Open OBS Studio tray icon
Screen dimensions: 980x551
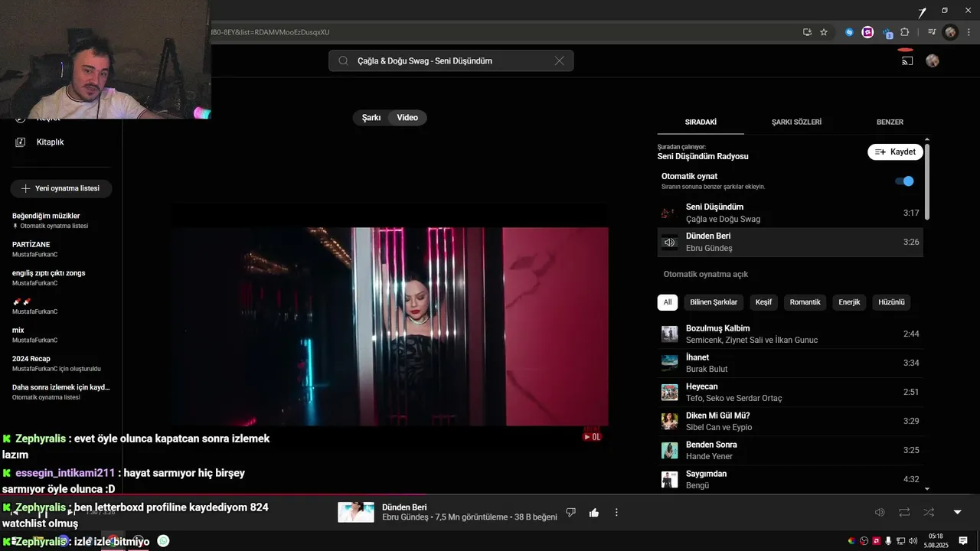tap(864, 541)
